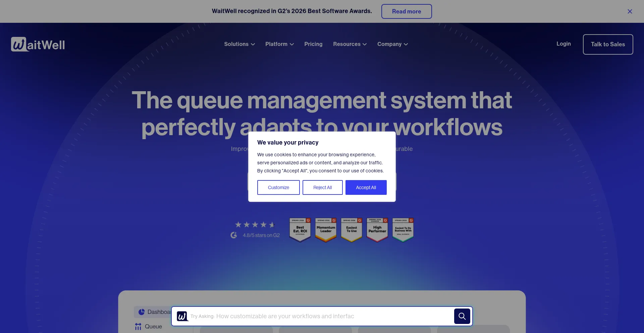
Task: Open the Pricing page
Action: click(313, 44)
